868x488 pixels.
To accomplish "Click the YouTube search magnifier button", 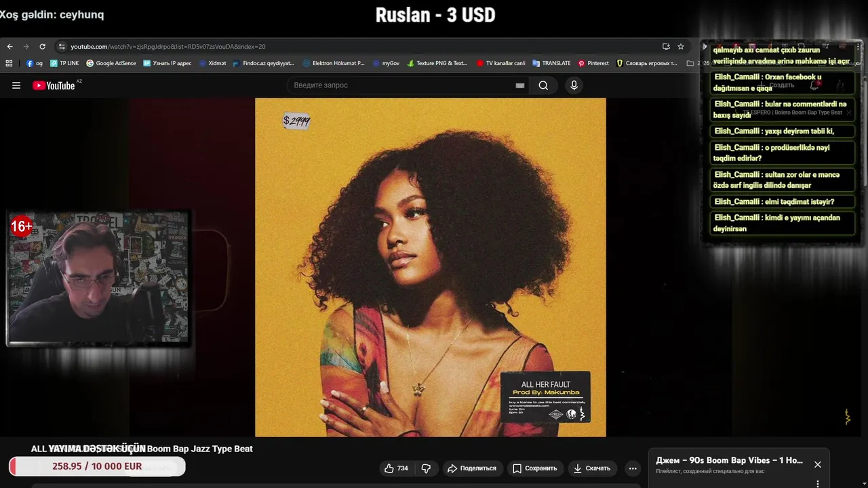I will coord(543,85).
